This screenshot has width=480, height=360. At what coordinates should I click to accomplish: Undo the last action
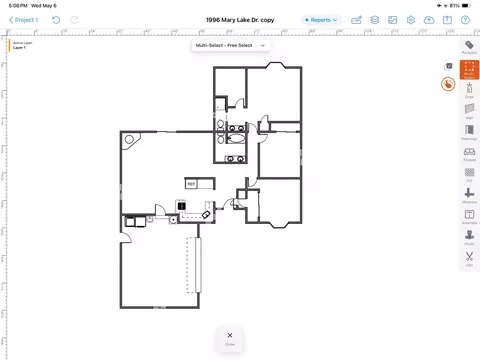[56, 20]
